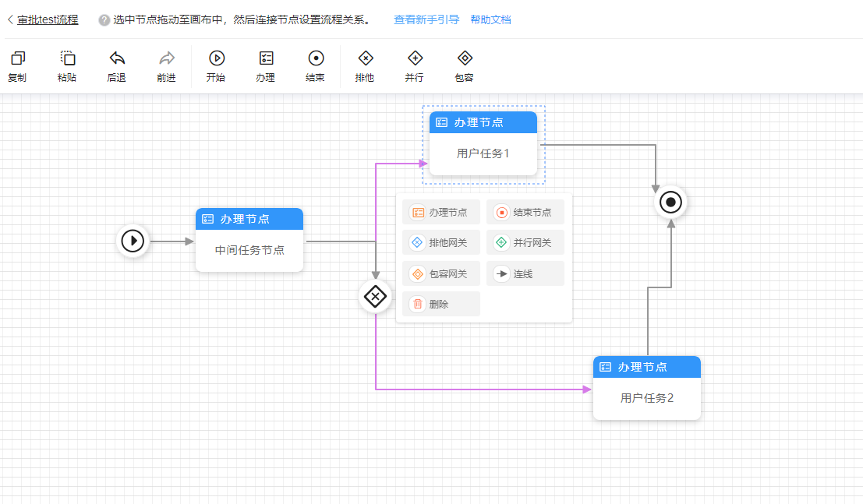Viewport: 863px width, 504px height.
Task: Click the diamond gateway on the canvas
Action: coord(375,297)
